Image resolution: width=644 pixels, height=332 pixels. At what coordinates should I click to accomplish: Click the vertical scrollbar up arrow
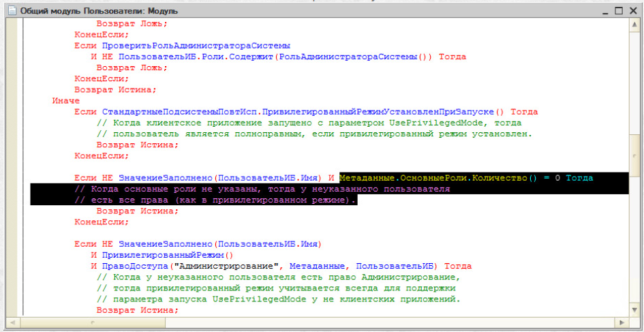[x=634, y=26]
